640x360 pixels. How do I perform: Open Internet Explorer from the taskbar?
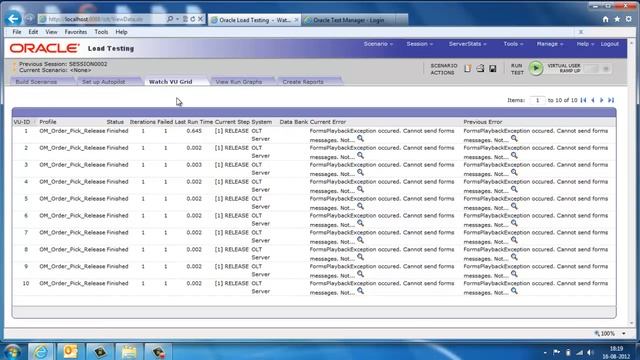tap(40, 351)
